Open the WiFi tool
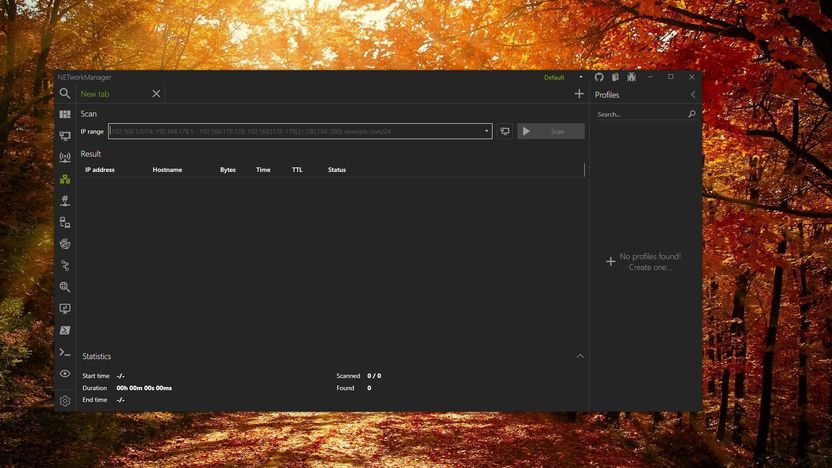The width and height of the screenshot is (832, 468). point(65,157)
